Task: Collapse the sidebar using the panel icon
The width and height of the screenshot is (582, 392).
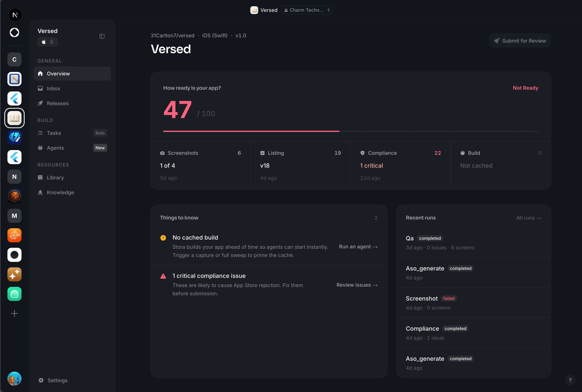Action: point(102,36)
